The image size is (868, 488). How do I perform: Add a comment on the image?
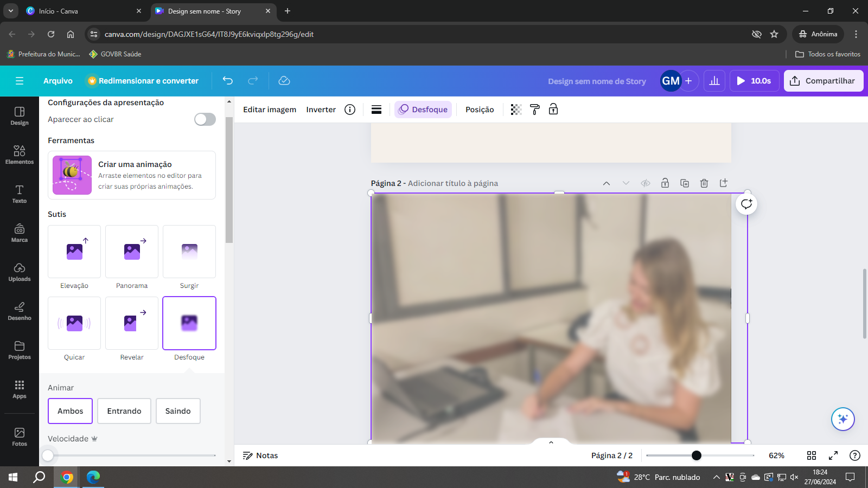coord(746,204)
